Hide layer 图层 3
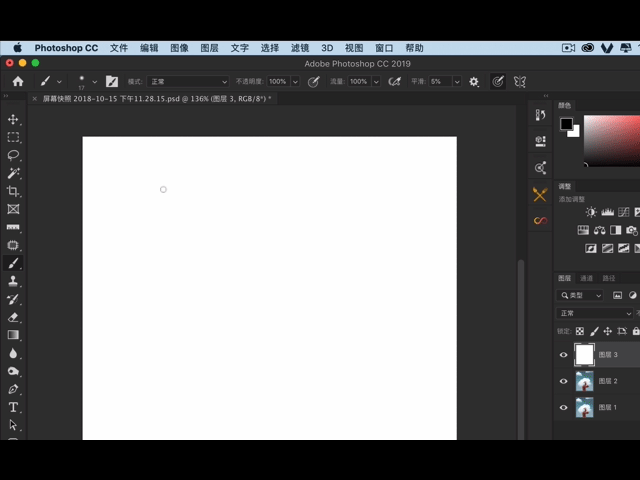Viewport: 640px width, 480px height. pyautogui.click(x=564, y=355)
